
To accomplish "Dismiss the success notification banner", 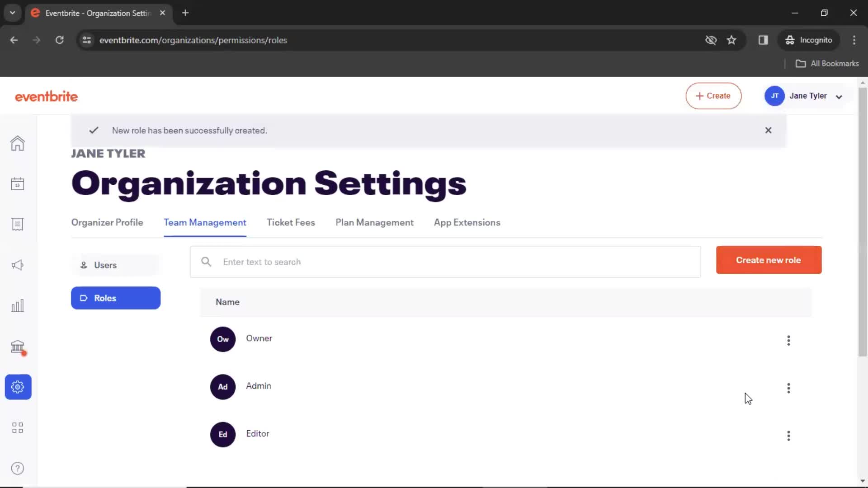I will [769, 130].
